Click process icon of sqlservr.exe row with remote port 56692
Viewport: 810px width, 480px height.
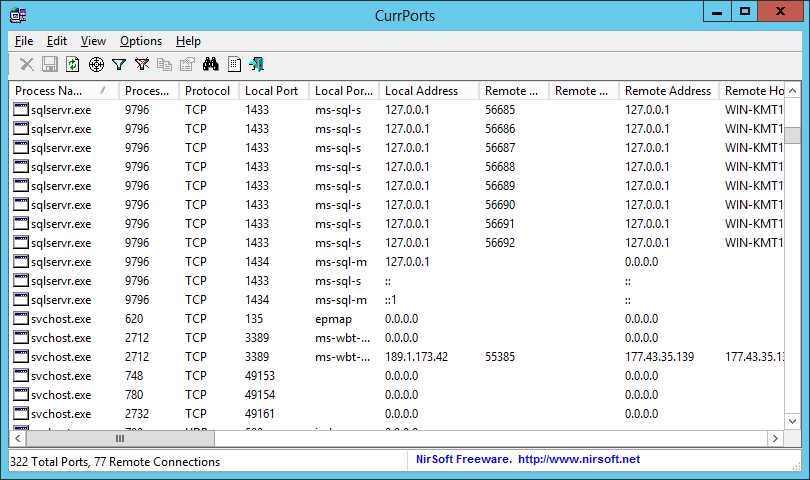[21, 242]
